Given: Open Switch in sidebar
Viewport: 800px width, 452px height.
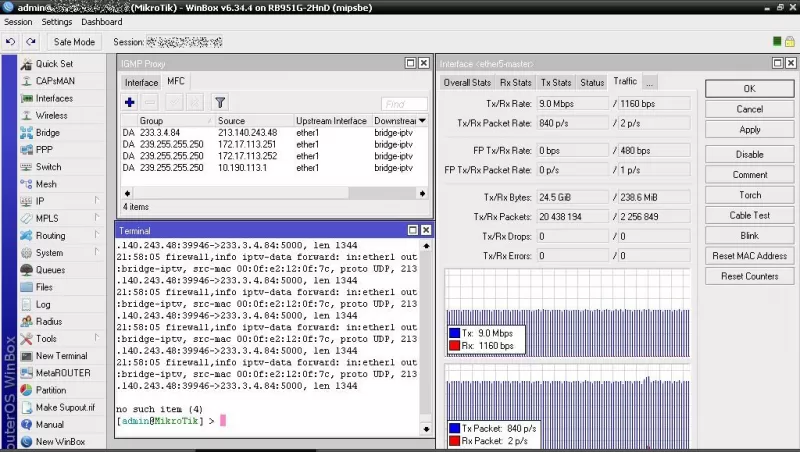Looking at the screenshot, I should point(48,167).
